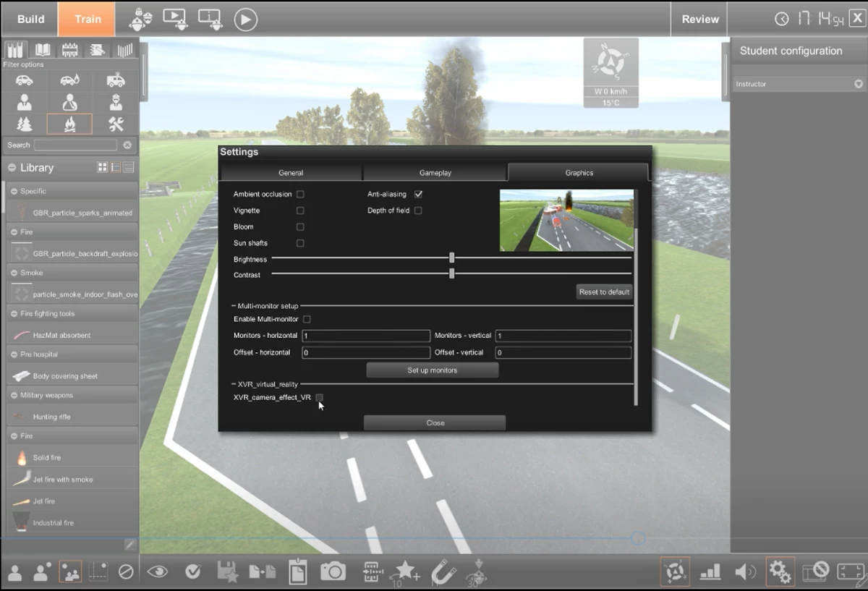Activate the magnet snapping tool

point(443,571)
